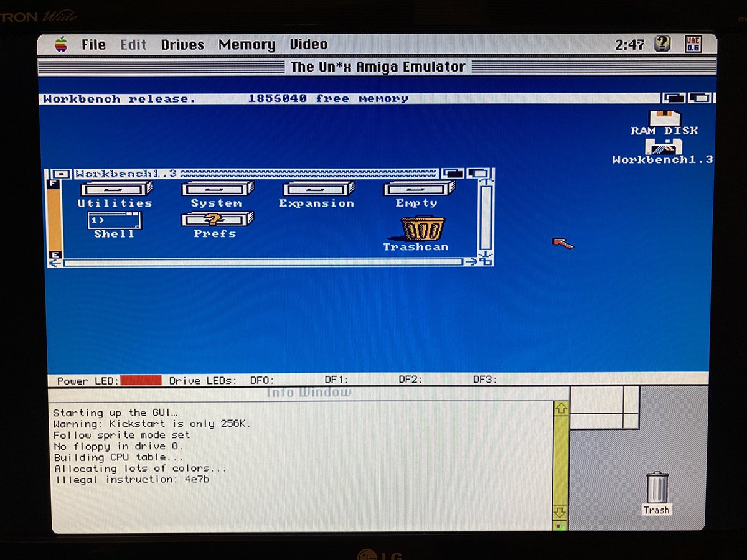The image size is (747, 560).
Task: Click the Balloon Help question mark icon
Action: (662, 44)
